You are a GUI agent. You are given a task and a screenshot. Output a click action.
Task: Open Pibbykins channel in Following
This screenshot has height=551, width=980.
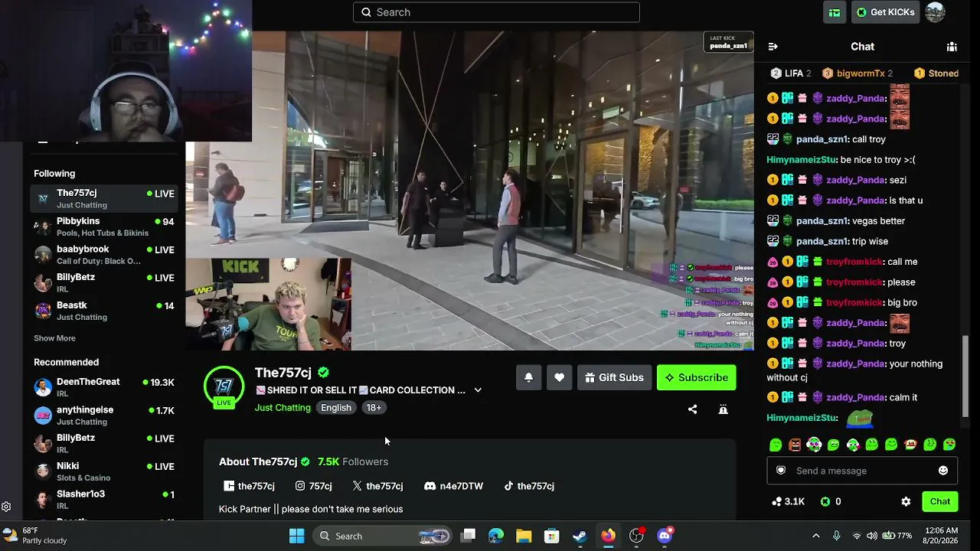(x=104, y=227)
